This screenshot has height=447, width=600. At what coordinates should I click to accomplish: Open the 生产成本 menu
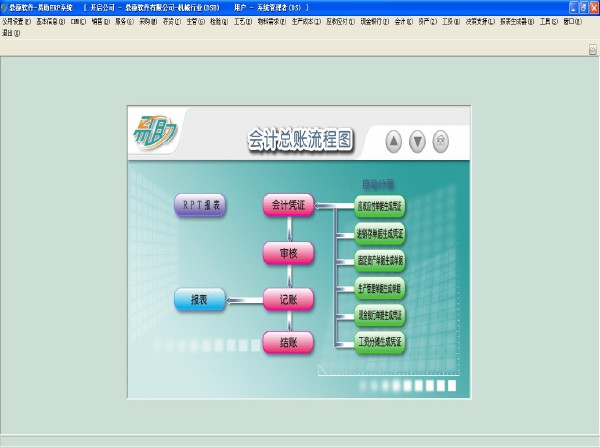point(306,21)
